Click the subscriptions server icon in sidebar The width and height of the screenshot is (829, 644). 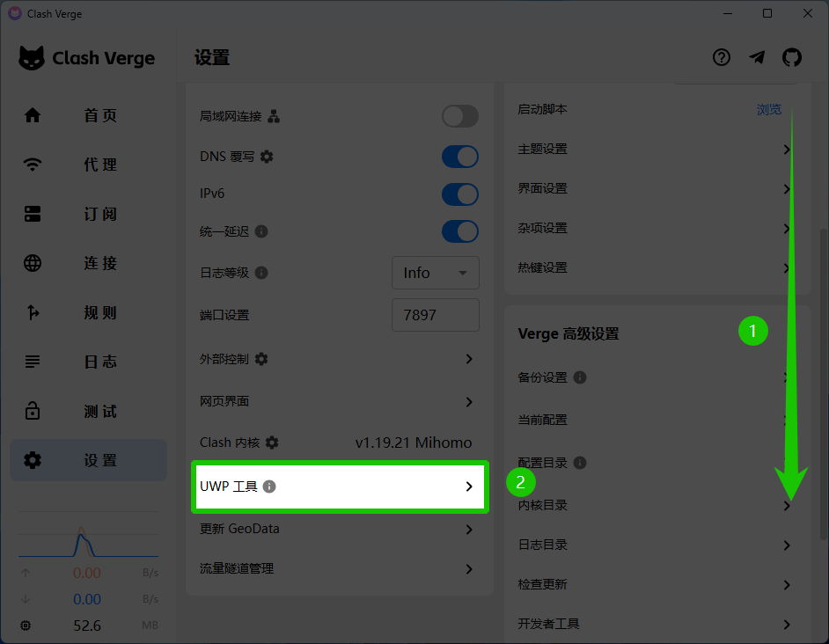pyautogui.click(x=33, y=214)
